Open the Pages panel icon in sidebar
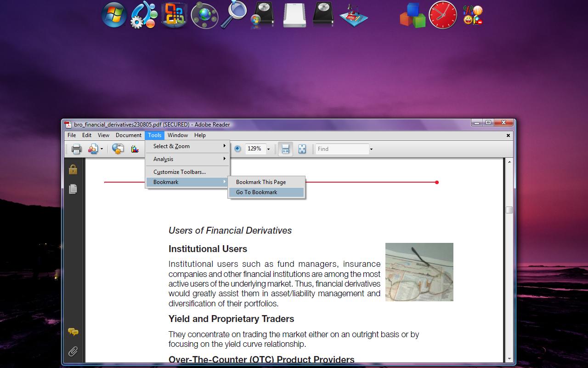Screen dimensions: 588x368 [x=73, y=189]
